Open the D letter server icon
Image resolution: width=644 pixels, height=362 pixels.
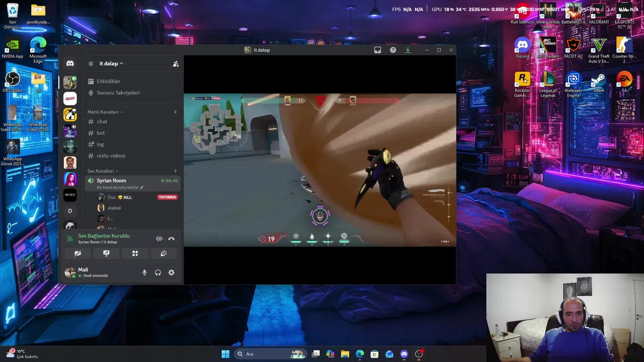70,211
